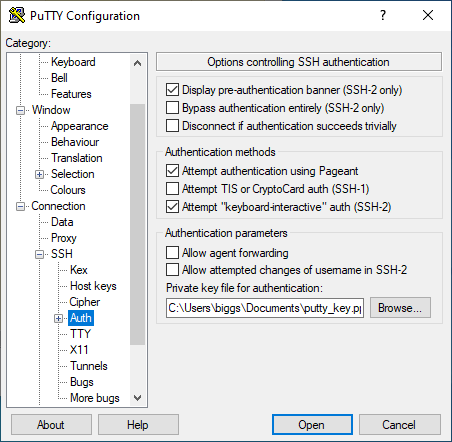The height and width of the screenshot is (442, 452).
Task: Enable Attempt TIS or CryptoCard auth
Action: 172,189
